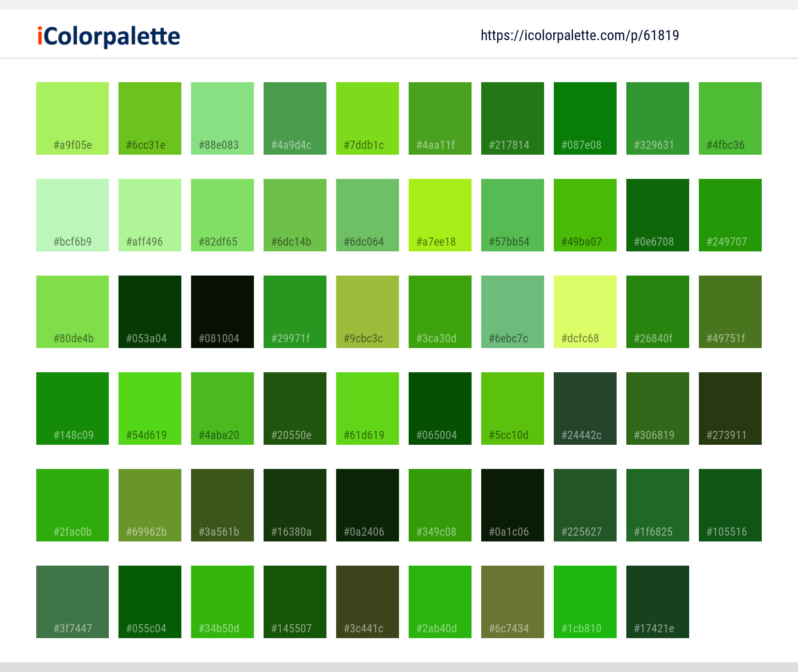Pick the #148c09 swatch
Image resolution: width=798 pixels, height=672 pixels.
(73, 409)
